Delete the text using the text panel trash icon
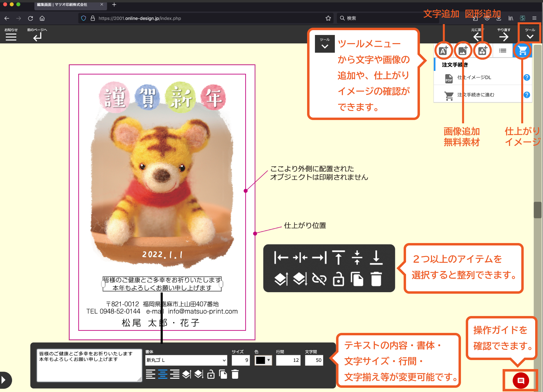This screenshot has width=543, height=392. (235, 374)
